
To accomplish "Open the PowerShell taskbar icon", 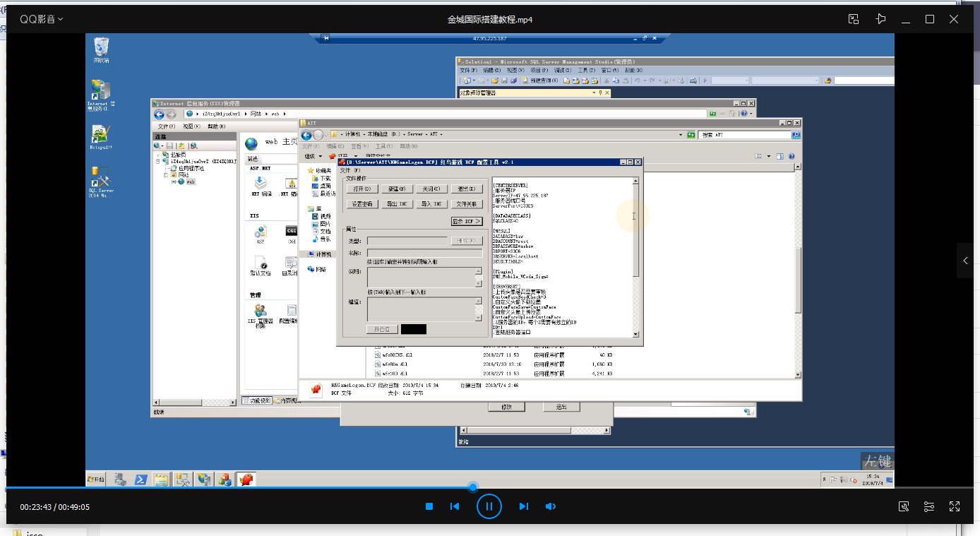I will (141, 480).
